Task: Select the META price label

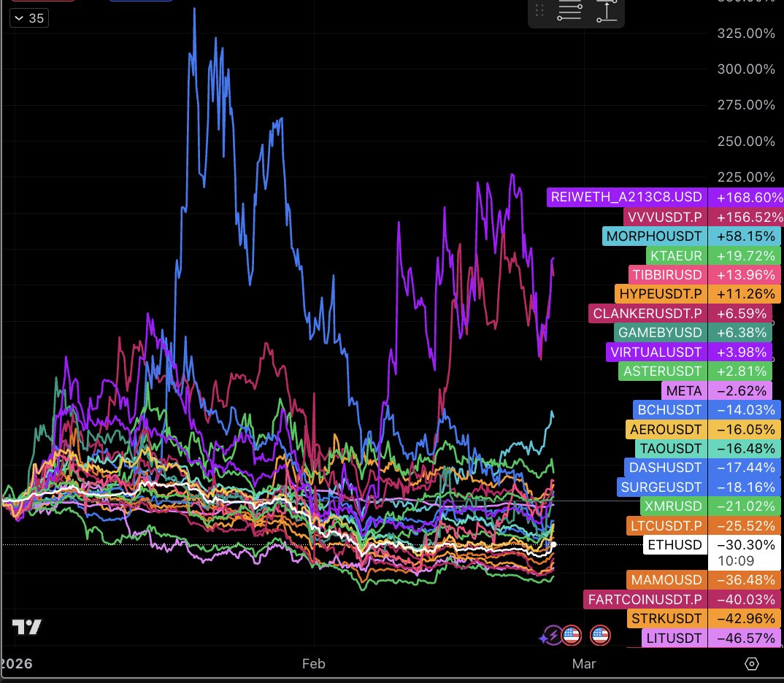Action: tap(684, 390)
